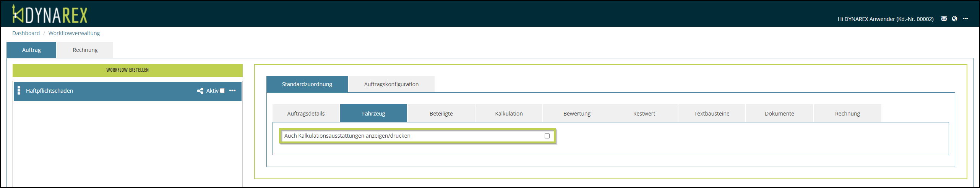
Task: Enable 'Auch Kalkulationsausstattungen anzeigen/drucken' checkbox
Action: [x=547, y=136]
